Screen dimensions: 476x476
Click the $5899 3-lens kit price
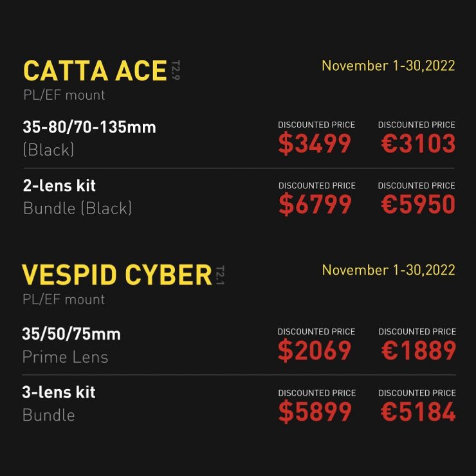point(315,412)
